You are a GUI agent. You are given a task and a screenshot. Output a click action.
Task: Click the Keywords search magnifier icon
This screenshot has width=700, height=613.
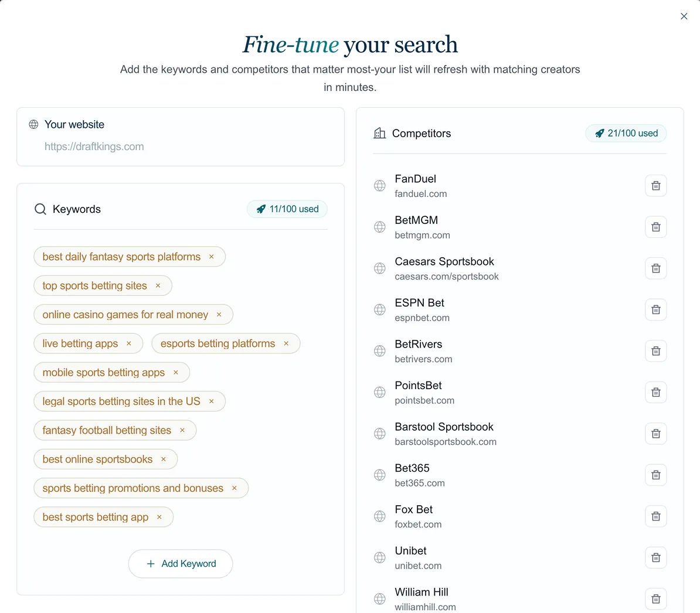40,209
